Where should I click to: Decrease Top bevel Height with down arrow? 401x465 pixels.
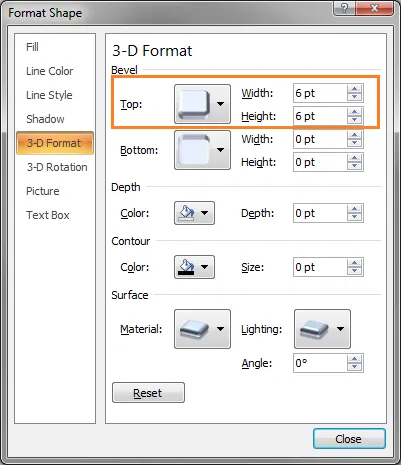click(x=354, y=120)
